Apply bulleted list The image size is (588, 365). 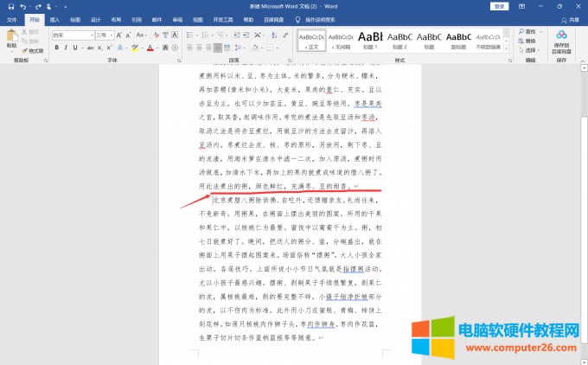(190, 35)
